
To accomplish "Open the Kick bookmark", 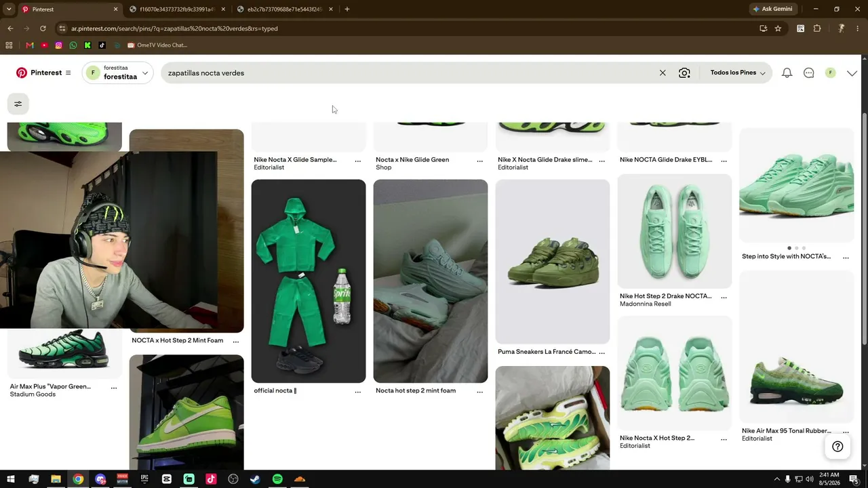I will click(87, 45).
